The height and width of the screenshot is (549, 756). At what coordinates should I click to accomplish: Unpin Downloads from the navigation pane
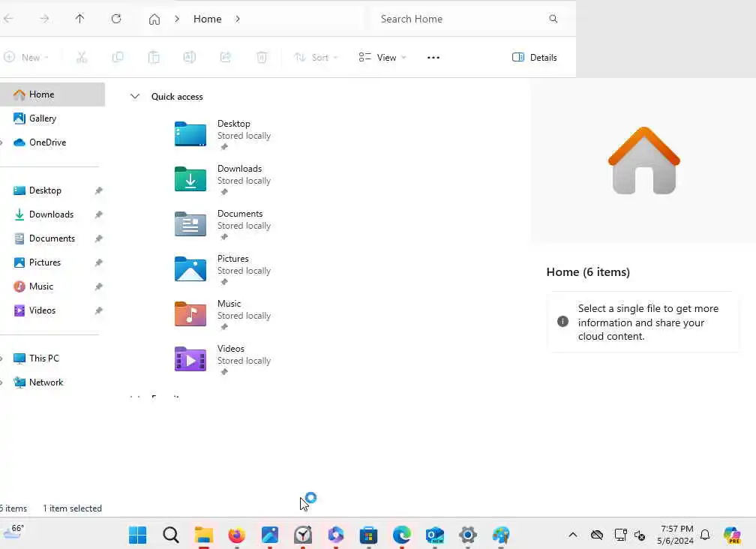coord(98,214)
